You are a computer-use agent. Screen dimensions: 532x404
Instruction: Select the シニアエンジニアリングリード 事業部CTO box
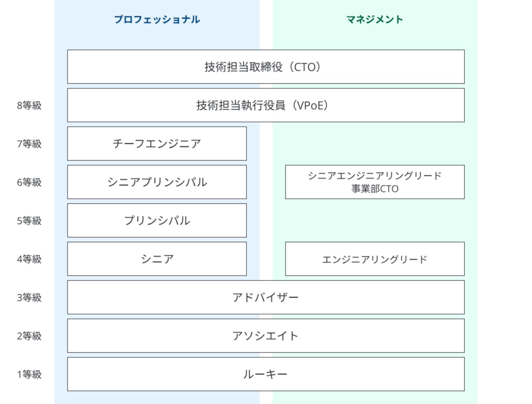click(375, 182)
